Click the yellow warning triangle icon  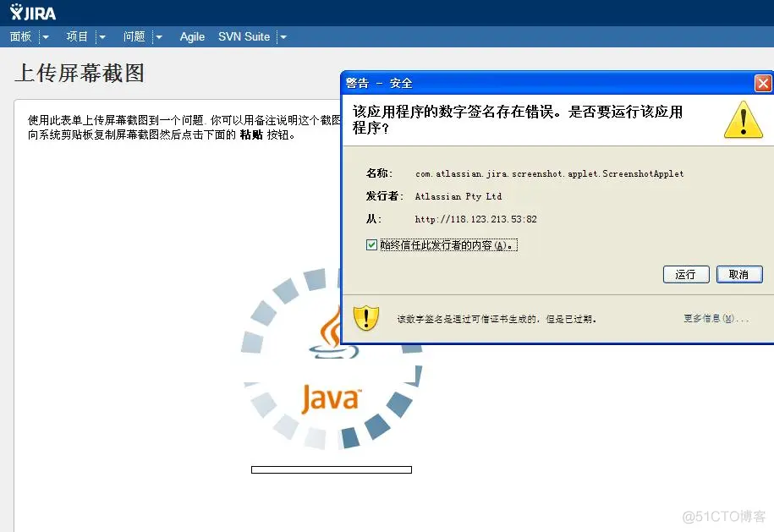[744, 120]
